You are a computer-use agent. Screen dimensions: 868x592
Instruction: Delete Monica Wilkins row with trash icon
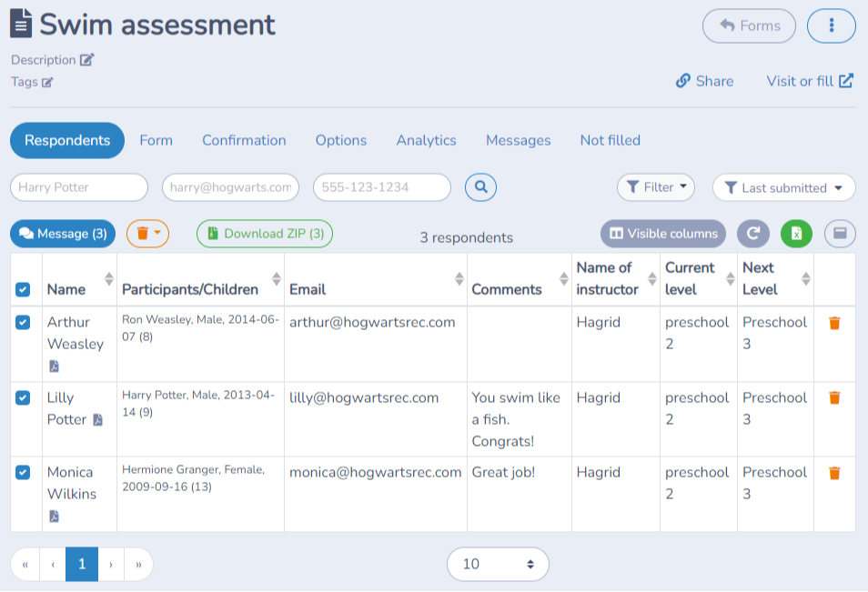coord(834,473)
